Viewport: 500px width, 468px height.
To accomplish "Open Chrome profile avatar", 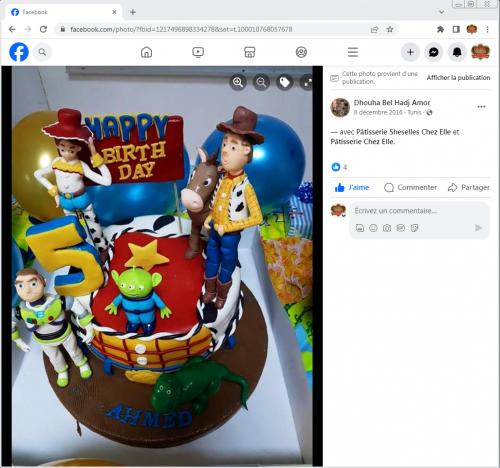I will [x=472, y=29].
